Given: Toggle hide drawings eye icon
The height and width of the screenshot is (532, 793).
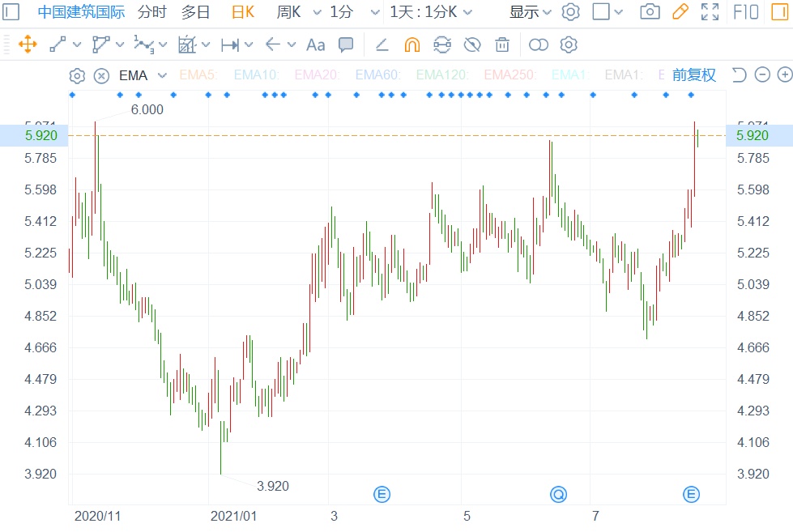Looking at the screenshot, I should pos(472,45).
